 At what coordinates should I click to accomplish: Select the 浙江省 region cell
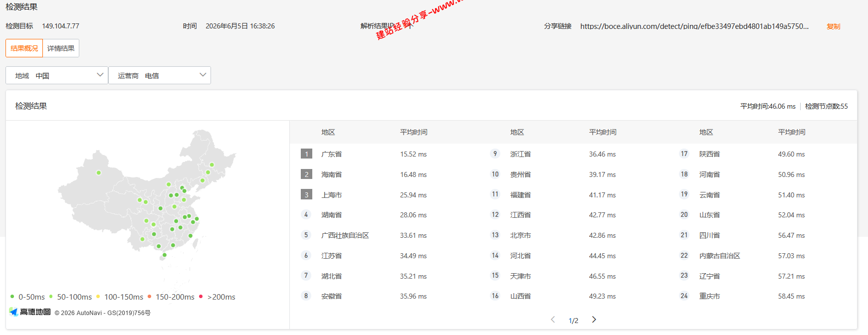pyautogui.click(x=521, y=154)
